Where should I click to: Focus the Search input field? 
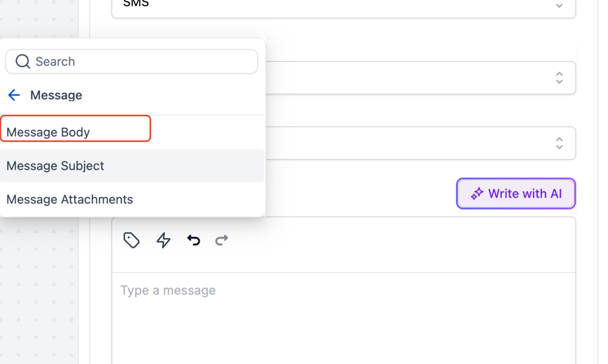coord(132,62)
